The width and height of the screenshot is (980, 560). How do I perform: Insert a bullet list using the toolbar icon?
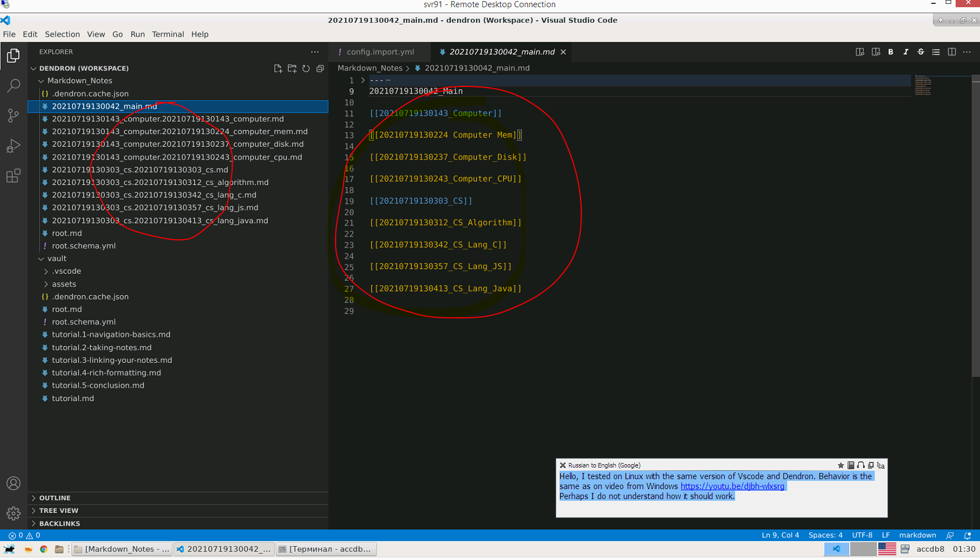coord(936,52)
